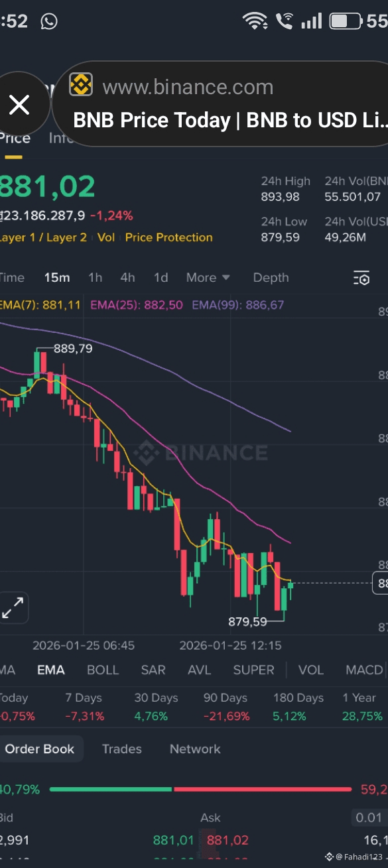This screenshot has height=868, width=388.
Task: Tap the battery icon in status bar
Action: tap(346, 21)
